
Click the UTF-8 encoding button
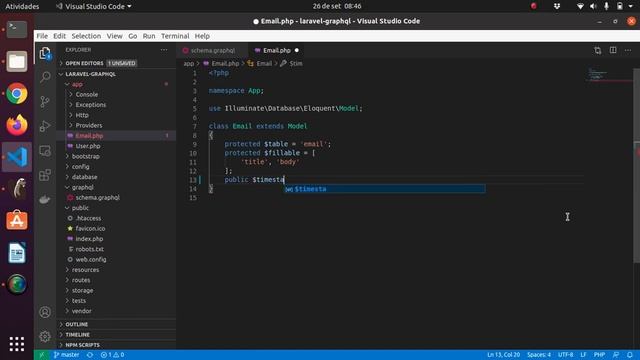565,355
